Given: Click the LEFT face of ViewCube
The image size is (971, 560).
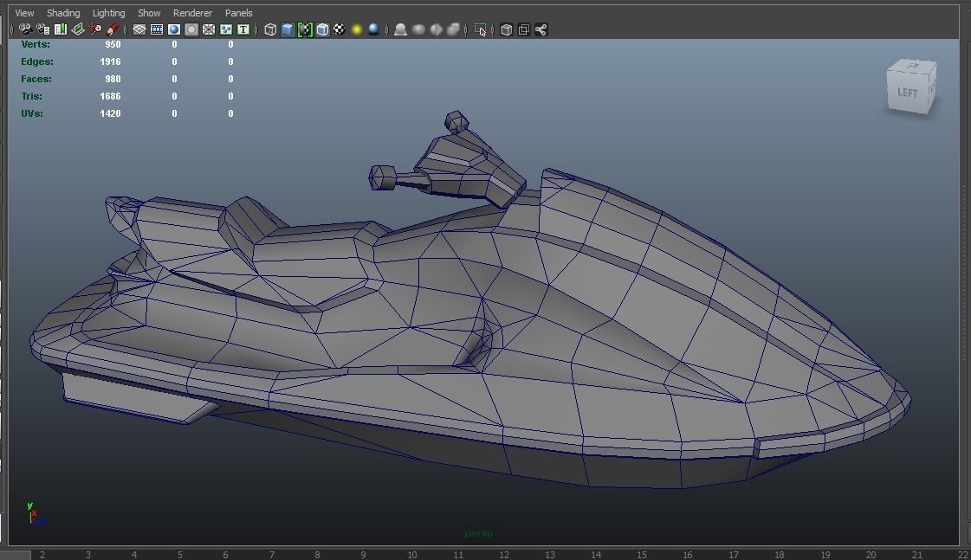Looking at the screenshot, I should [x=908, y=93].
